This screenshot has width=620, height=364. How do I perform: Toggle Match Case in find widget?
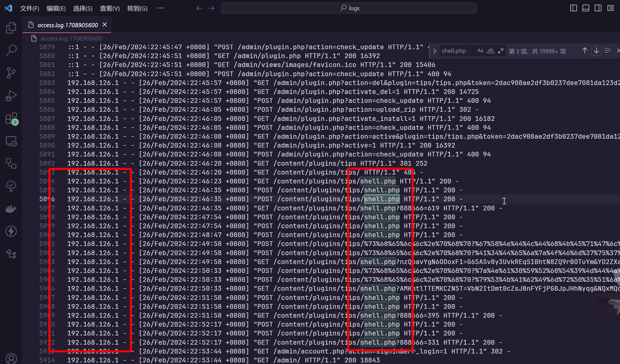(480, 51)
